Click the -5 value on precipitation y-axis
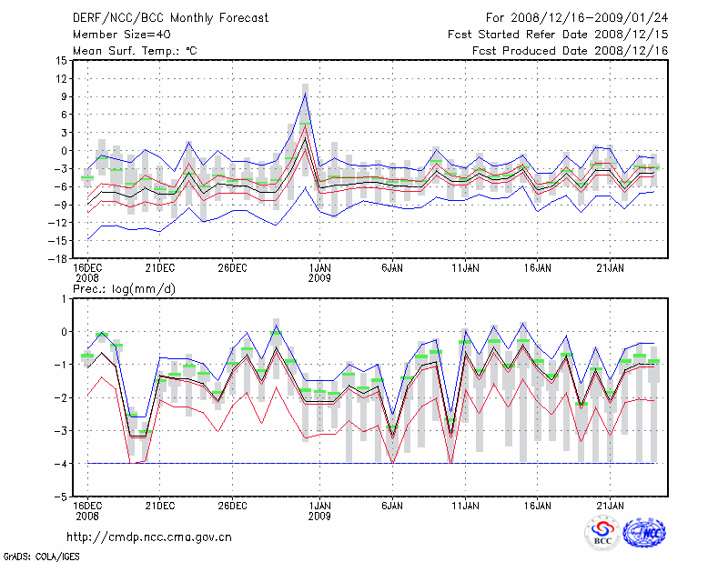728x562 pixels. coord(58,497)
